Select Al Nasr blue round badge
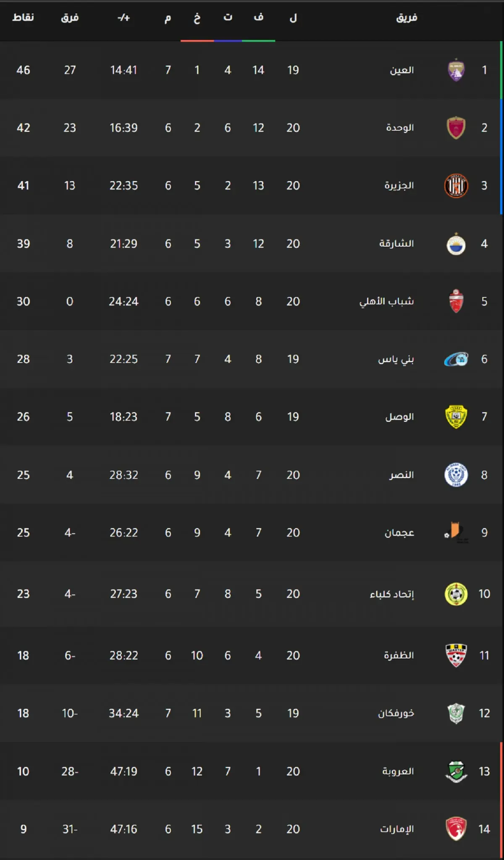The height and width of the screenshot is (860, 504). click(x=456, y=475)
